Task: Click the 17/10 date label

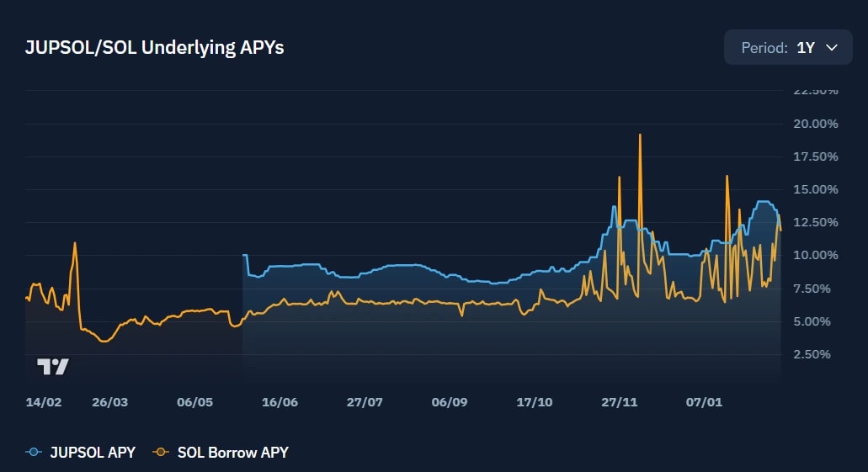Action: [535, 402]
